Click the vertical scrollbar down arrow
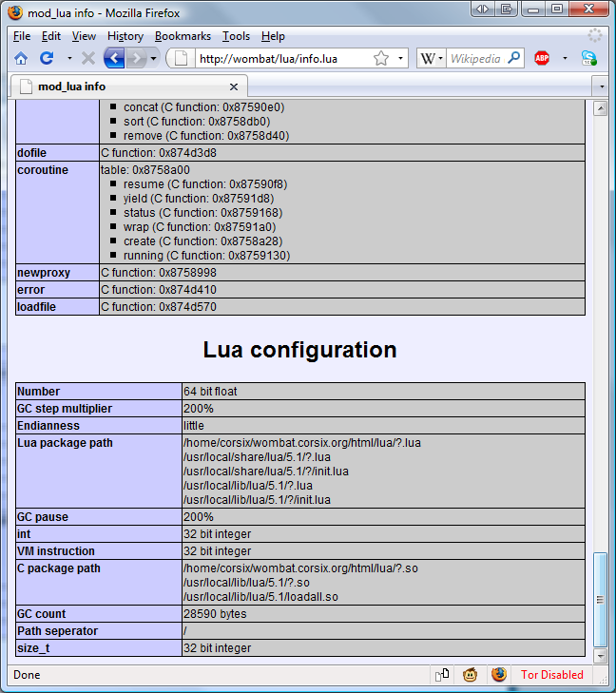The width and height of the screenshot is (616, 693). [600, 655]
